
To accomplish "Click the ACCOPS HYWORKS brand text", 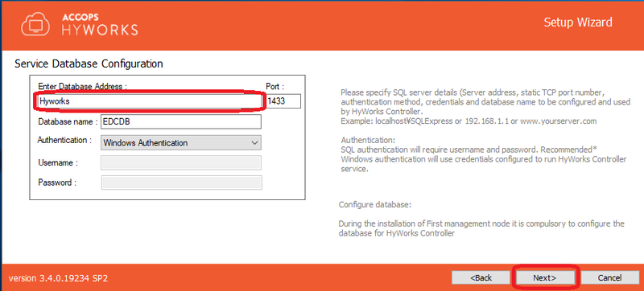I will click(x=100, y=25).
